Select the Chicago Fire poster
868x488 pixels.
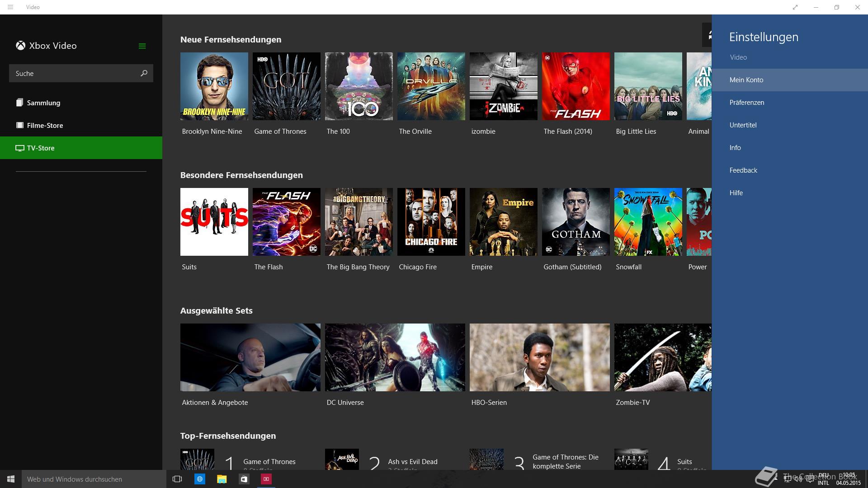431,222
